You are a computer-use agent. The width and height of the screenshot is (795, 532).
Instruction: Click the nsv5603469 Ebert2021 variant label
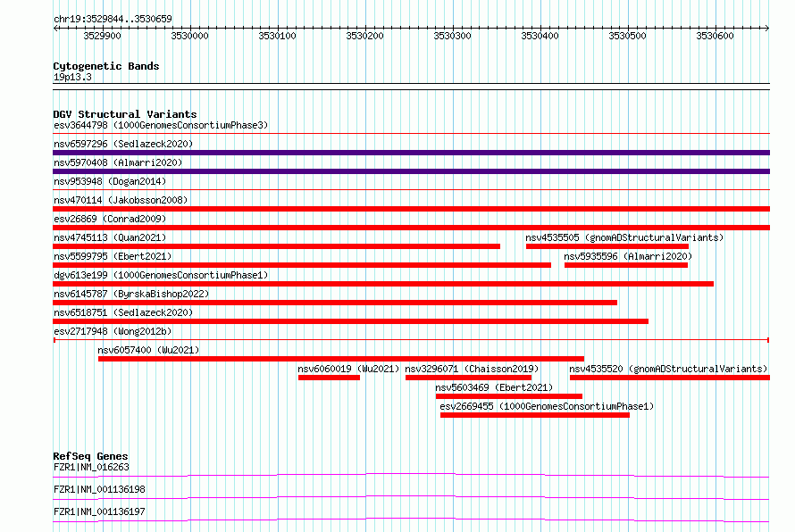point(494,387)
